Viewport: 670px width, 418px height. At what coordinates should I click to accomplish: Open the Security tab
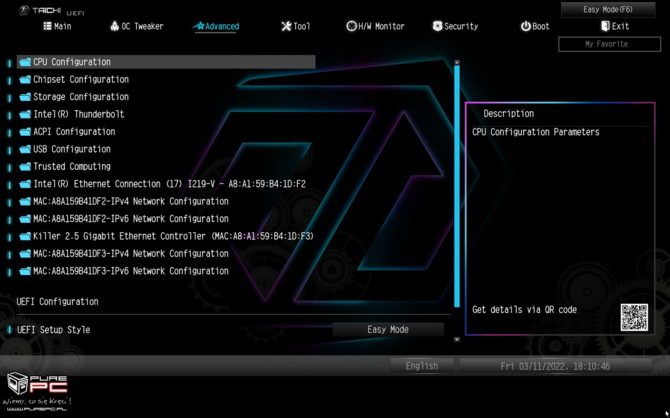click(x=455, y=26)
